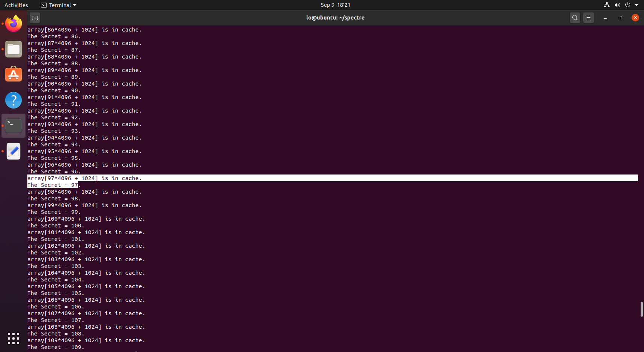Click 'array[104*4096 + 1024] is in cache.'
Viewport: 644px width, 352px height.
click(x=86, y=273)
